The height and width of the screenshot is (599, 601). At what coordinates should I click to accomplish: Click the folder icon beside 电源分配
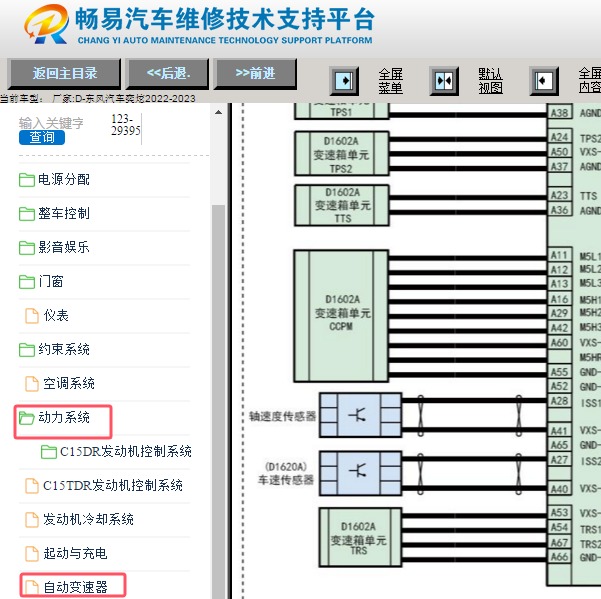coord(26,179)
